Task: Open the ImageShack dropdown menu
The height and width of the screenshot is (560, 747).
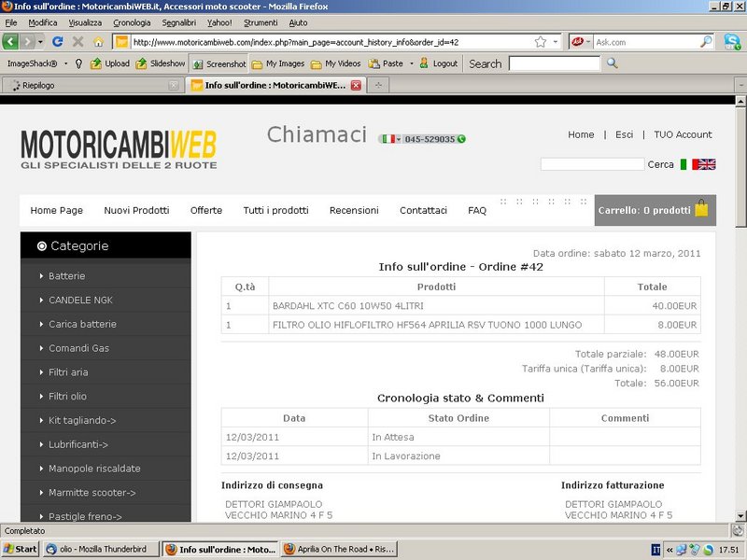Action: click(x=65, y=63)
